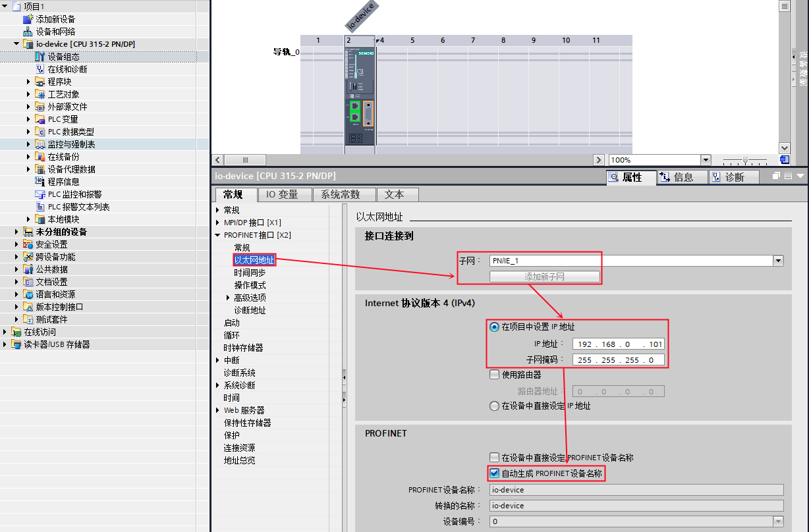Viewport: 809px width, 532px height.
Task: Click the PLC 数据类型 icon
Action: (x=40, y=132)
